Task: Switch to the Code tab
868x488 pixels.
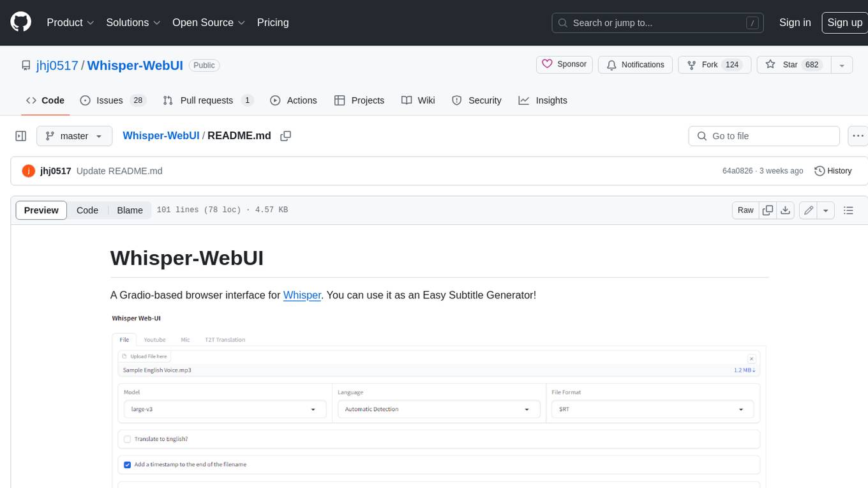Action: (45, 100)
